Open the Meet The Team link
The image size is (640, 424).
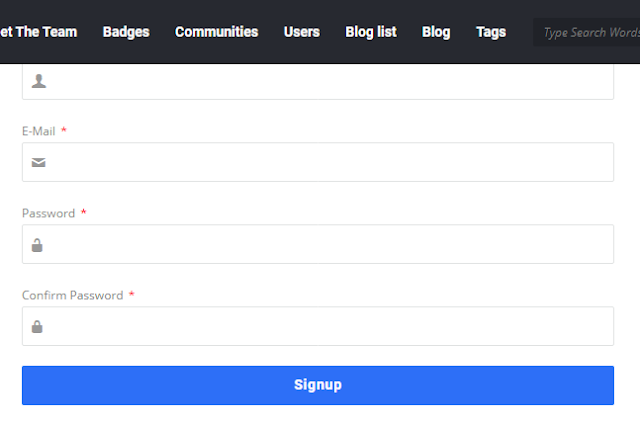[x=38, y=32]
